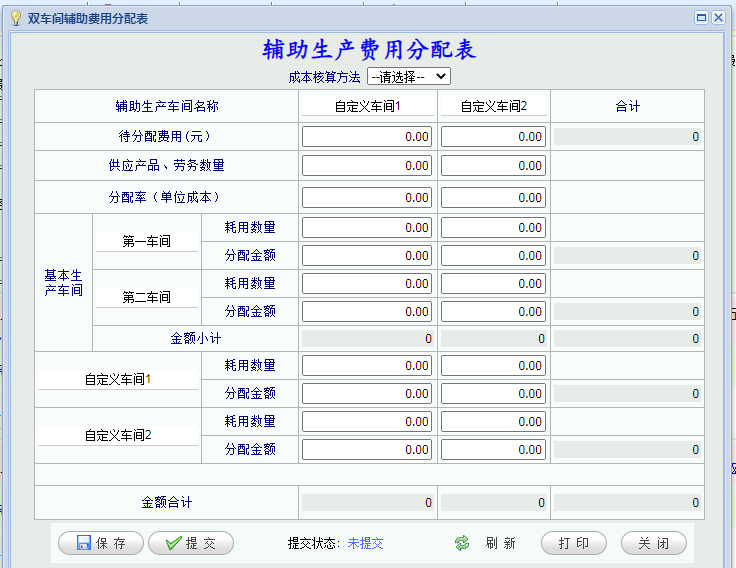The height and width of the screenshot is (568, 736).
Task: Click 分配率 field for 自定义车间1
Action: pyautogui.click(x=367, y=198)
